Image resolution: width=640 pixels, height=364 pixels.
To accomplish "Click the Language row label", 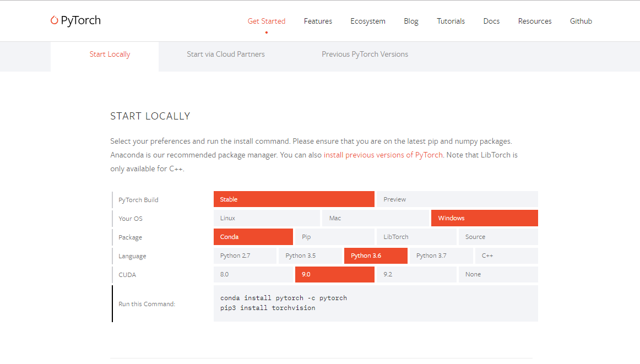I will pos(132,256).
